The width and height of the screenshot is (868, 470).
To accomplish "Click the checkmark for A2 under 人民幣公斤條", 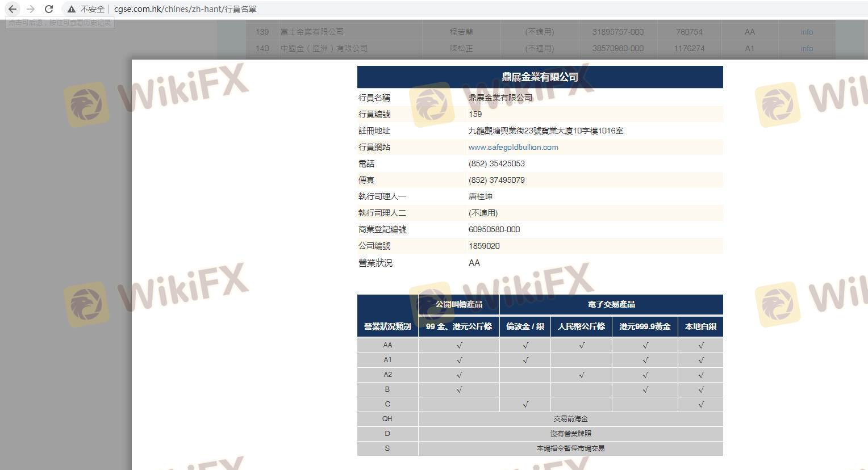I will click(x=582, y=375).
